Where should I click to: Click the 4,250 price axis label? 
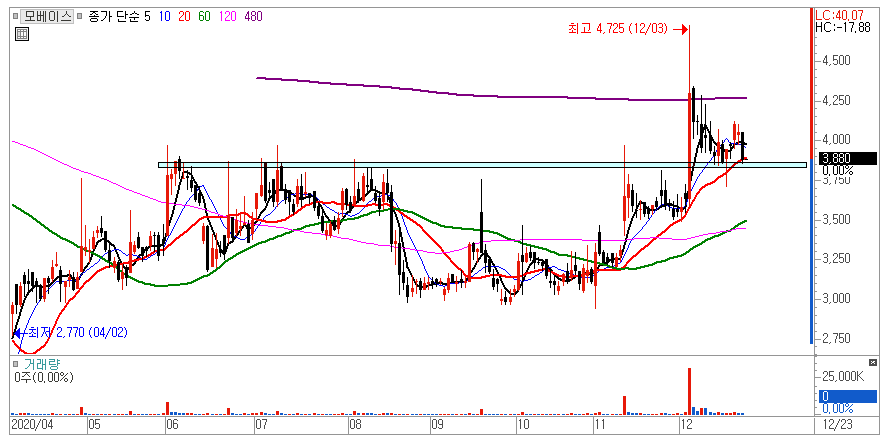pos(835,100)
